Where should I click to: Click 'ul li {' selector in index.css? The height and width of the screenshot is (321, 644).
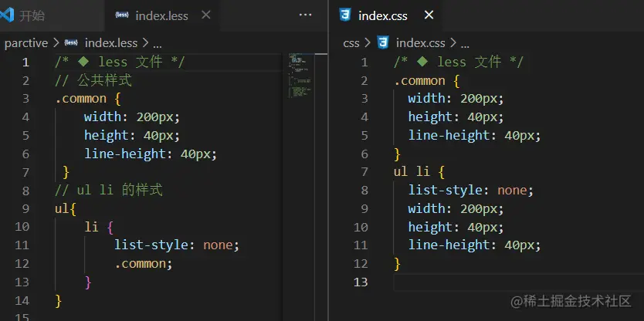pos(419,172)
